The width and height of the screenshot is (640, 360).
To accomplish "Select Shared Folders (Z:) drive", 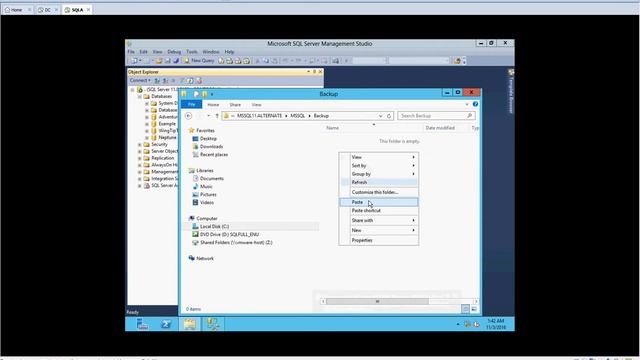I will coord(236,242).
